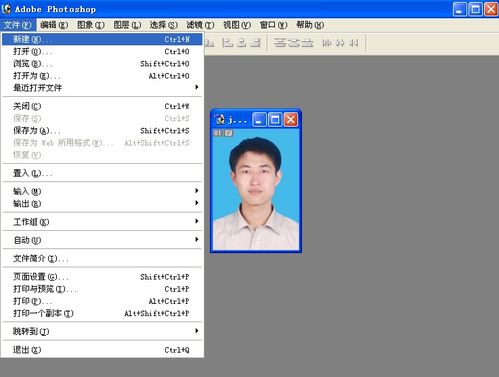Image resolution: width=499 pixels, height=377 pixels.
Task: Click the distribute vertical centers icon
Action: 294,43
